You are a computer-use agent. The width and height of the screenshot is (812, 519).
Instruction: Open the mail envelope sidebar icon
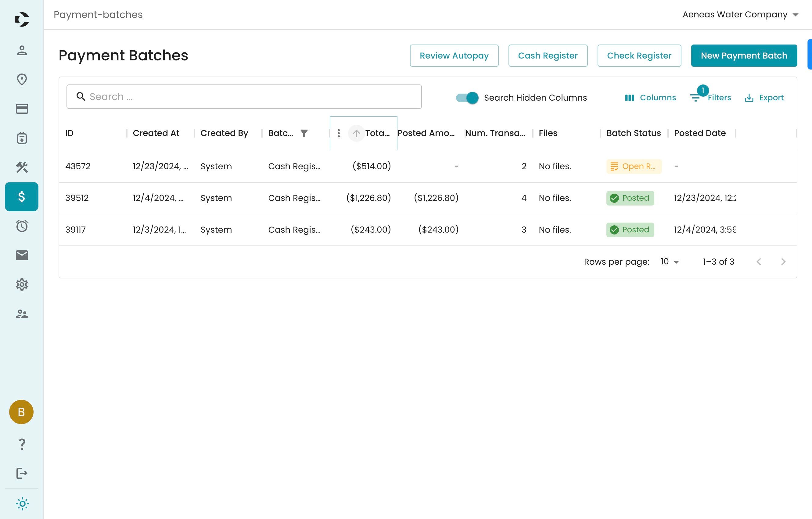22,255
